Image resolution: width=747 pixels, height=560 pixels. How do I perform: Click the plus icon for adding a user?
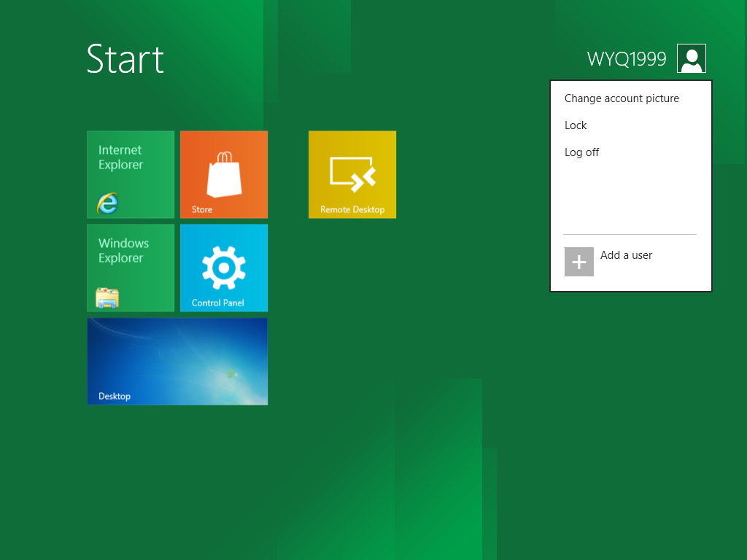[578, 262]
